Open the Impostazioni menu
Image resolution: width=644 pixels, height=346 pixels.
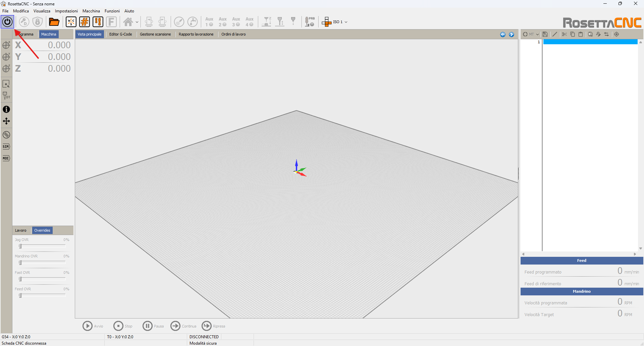pyautogui.click(x=66, y=11)
